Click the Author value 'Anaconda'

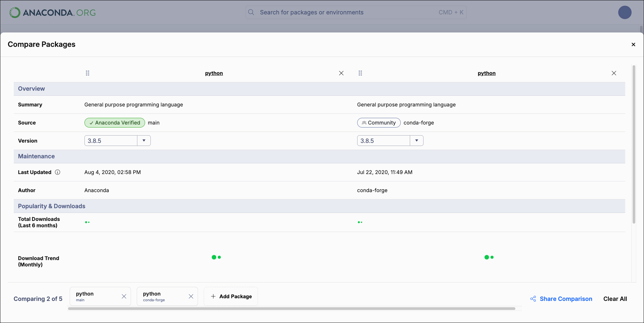[96, 190]
